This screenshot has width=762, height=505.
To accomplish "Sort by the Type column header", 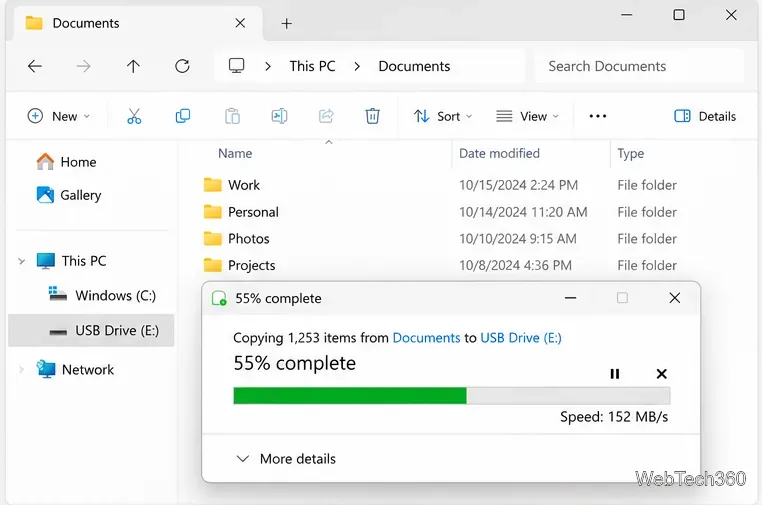I will 630,154.
